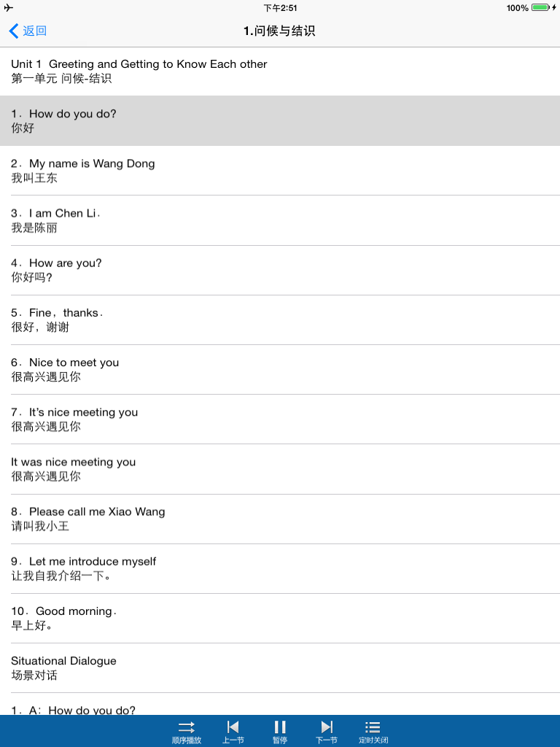Viewport: 560px width, 747px height.
Task: Tap the battery status icon
Action: [540, 7]
